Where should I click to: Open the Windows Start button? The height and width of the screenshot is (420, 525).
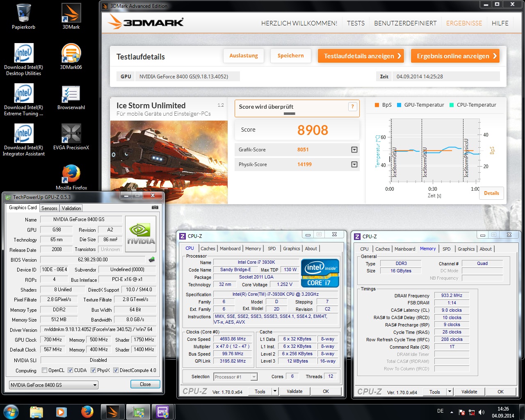[x=11, y=411]
